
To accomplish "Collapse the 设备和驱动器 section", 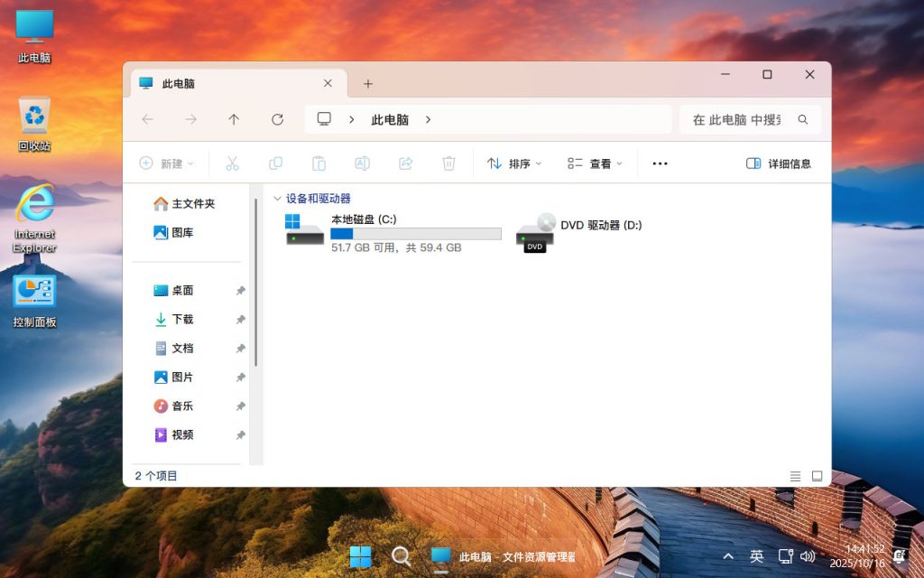I will [278, 198].
